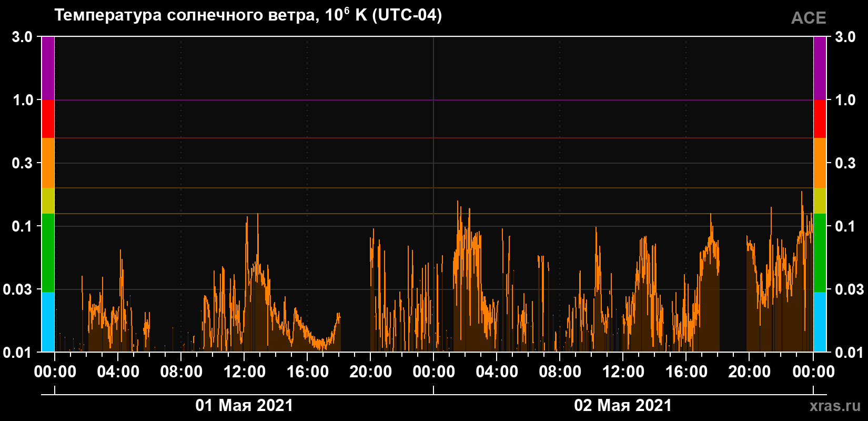The width and height of the screenshot is (868, 421).
Task: Click the cyan segment of the left color scale
Action: click(x=48, y=322)
